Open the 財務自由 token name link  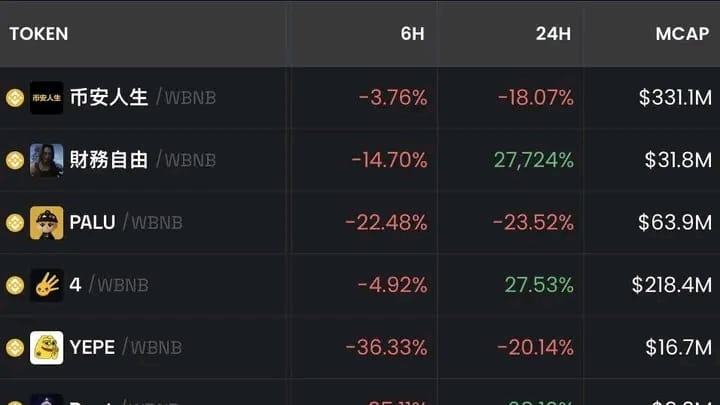109,160
